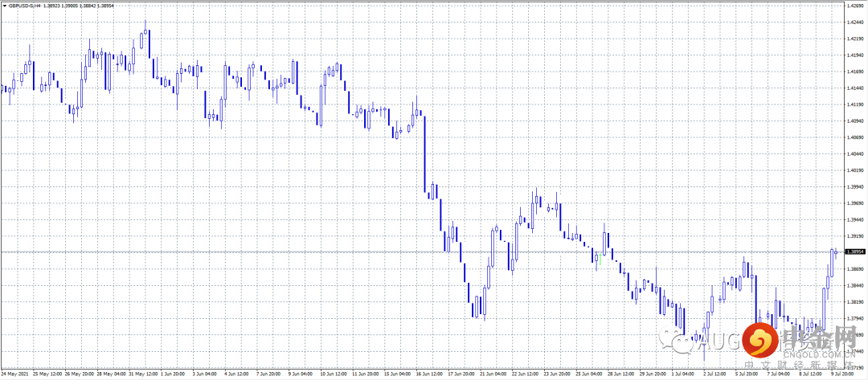Image resolution: width=868 pixels, height=380 pixels.
Task: Click the 1.42190 price scale label
Action: (854, 39)
